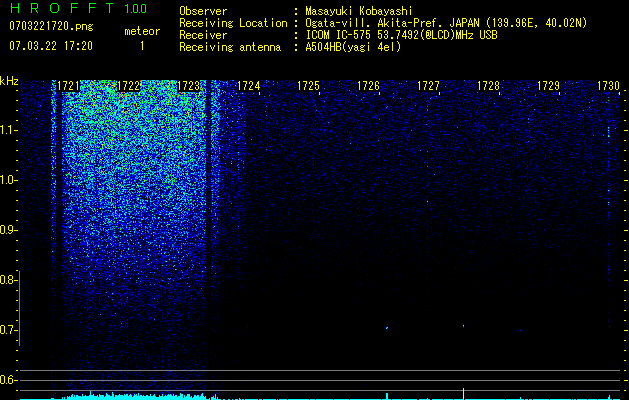
Task: Click the meteor echo dot near 1728
Action: [463, 326]
